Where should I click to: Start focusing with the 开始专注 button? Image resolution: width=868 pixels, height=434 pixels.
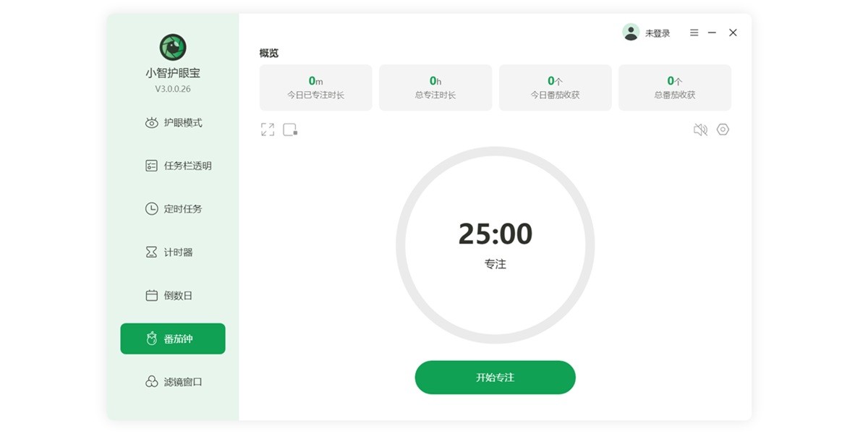click(495, 377)
